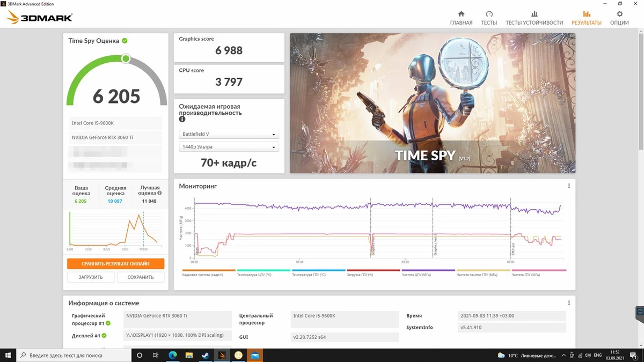Open the 1440p Ультра resolution dropdown
The image size is (644, 362).
point(229,147)
